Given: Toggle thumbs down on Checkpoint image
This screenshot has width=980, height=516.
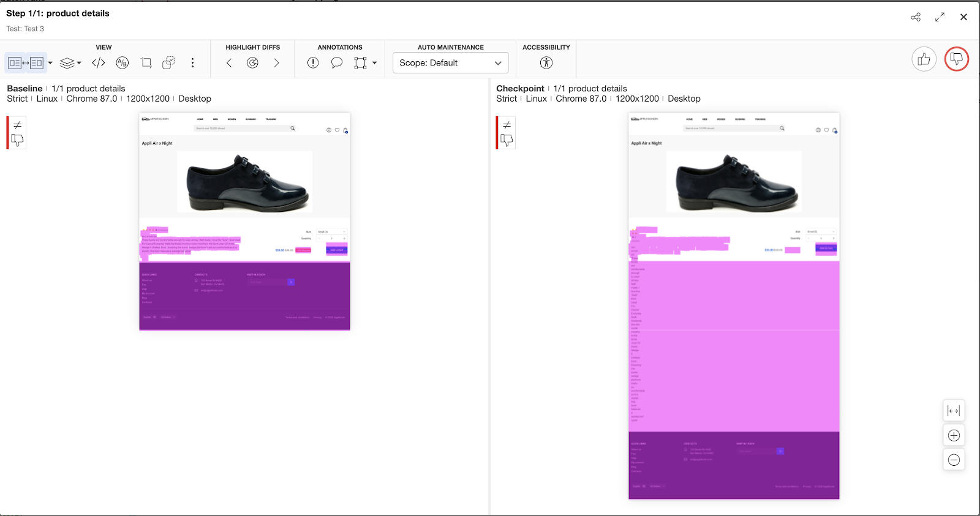Looking at the screenshot, I should pyautogui.click(x=507, y=140).
